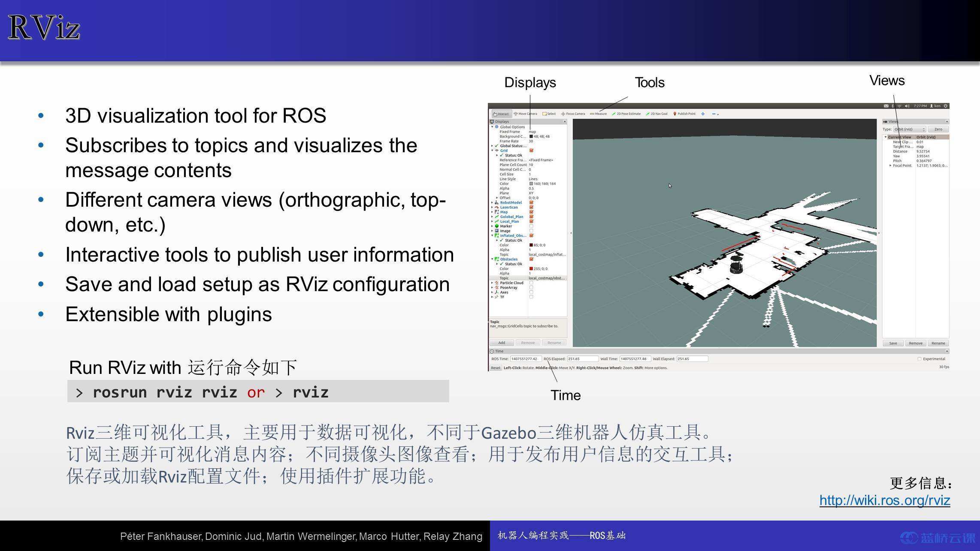980x551 pixels.
Task: Click the Golobal_Plan path icon
Action: tap(497, 217)
